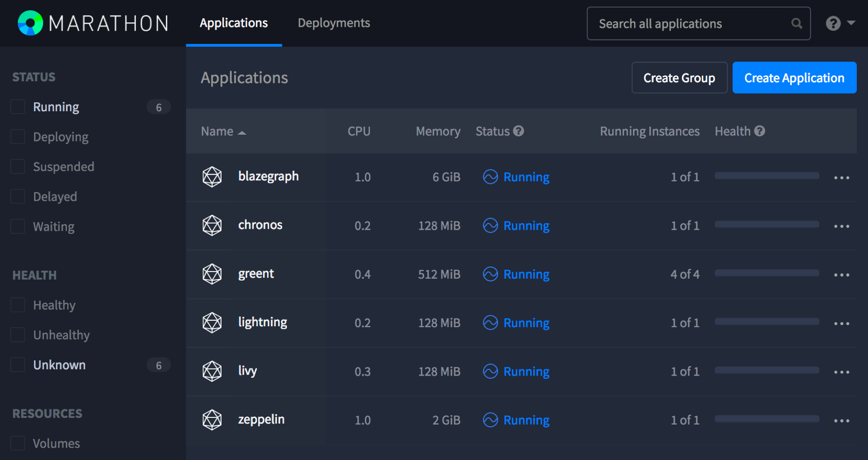868x460 pixels.
Task: Click the Running status icon for chronos
Action: click(x=490, y=225)
